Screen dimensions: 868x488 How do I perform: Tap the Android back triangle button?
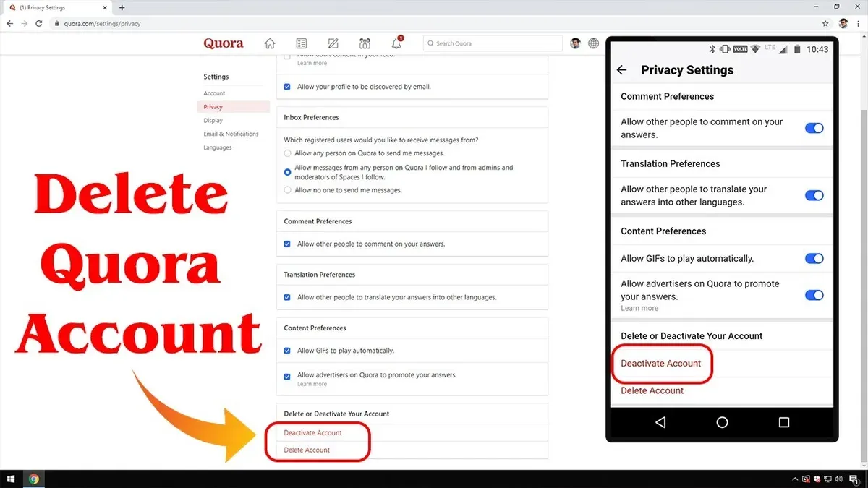[660, 422]
